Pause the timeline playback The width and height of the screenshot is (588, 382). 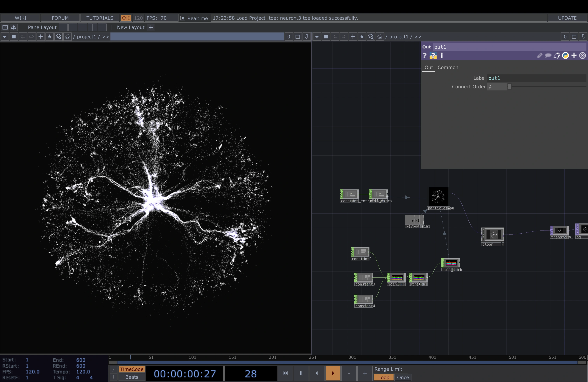click(301, 373)
